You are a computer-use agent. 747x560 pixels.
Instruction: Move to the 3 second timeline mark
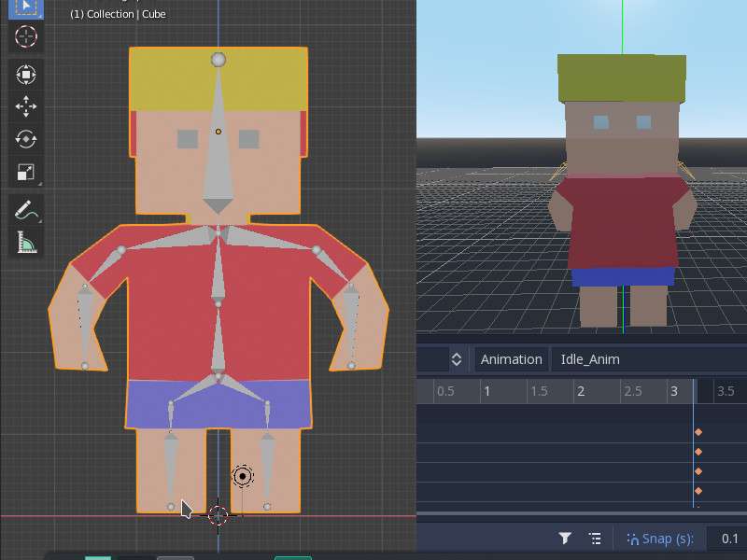pyautogui.click(x=674, y=391)
